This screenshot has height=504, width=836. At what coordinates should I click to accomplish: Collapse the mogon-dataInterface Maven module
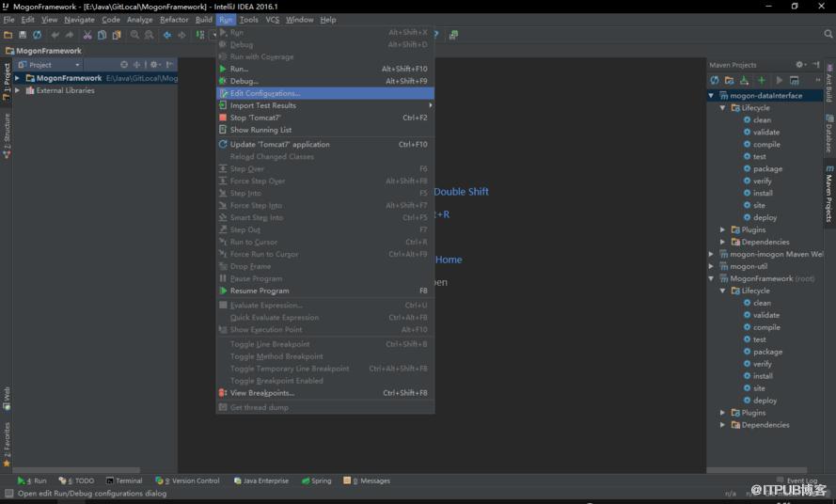pos(711,96)
